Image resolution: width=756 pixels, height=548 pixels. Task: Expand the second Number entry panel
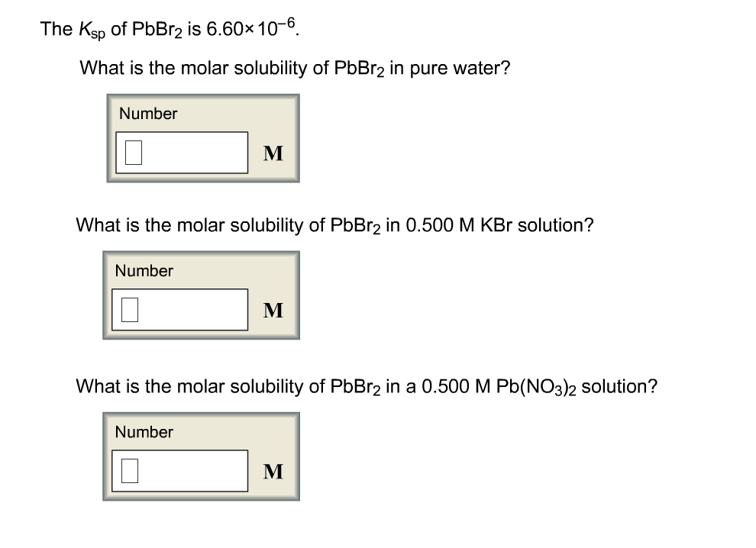201,295
